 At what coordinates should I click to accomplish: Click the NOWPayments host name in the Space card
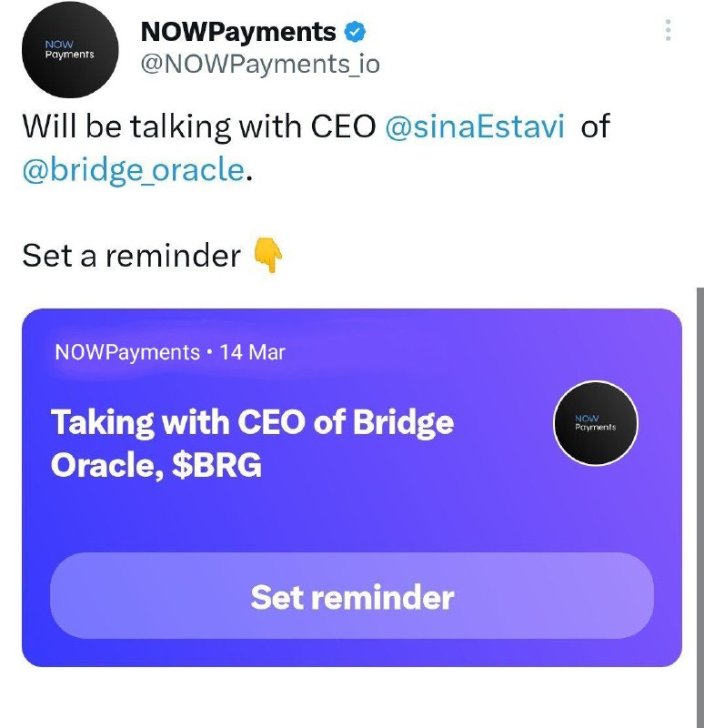point(127,352)
